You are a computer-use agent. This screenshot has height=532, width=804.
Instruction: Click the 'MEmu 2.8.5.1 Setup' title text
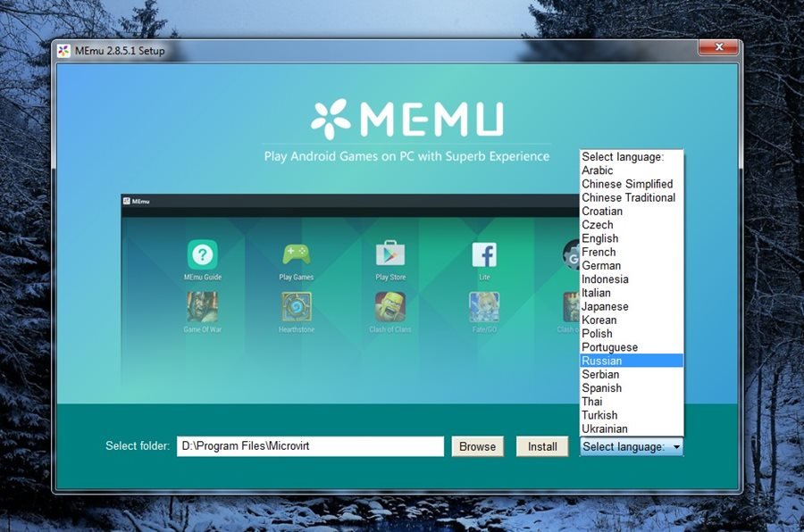[120, 51]
